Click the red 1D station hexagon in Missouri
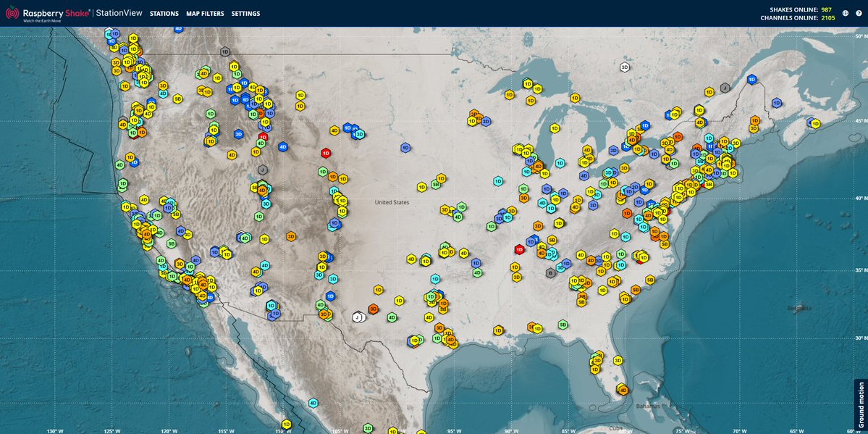Image resolution: width=868 pixels, height=434 pixels. pos(519,250)
